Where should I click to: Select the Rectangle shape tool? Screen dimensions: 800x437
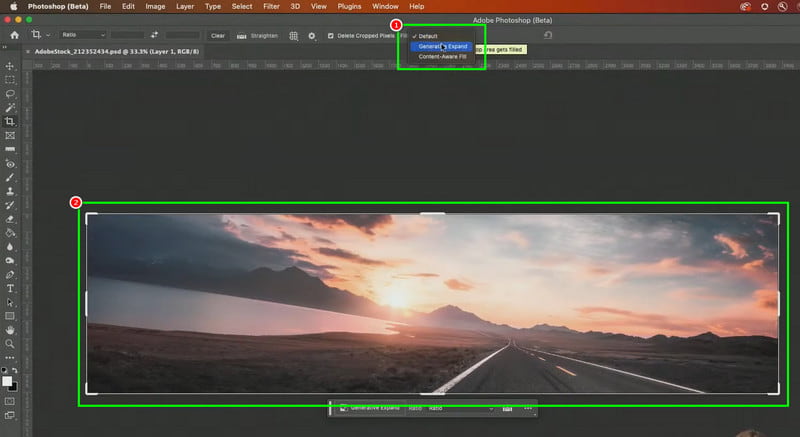(10, 316)
